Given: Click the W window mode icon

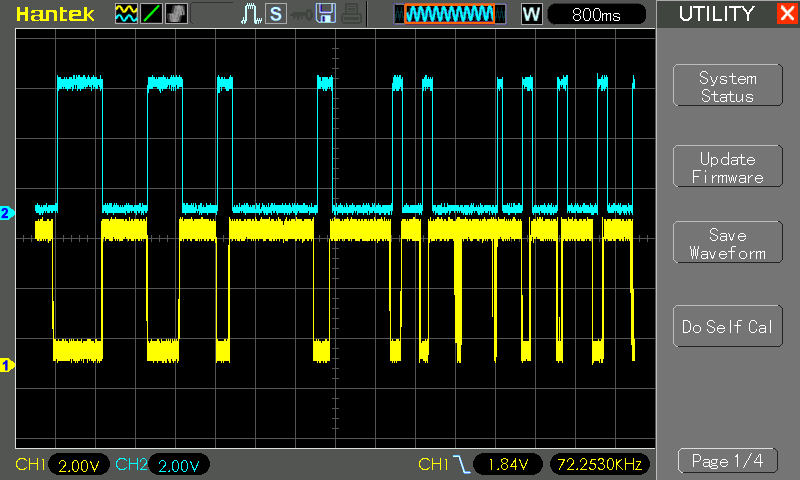Looking at the screenshot, I should point(531,14).
